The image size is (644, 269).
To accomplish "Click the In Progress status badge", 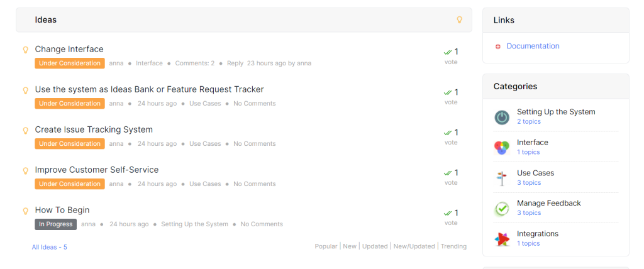I will point(55,224).
